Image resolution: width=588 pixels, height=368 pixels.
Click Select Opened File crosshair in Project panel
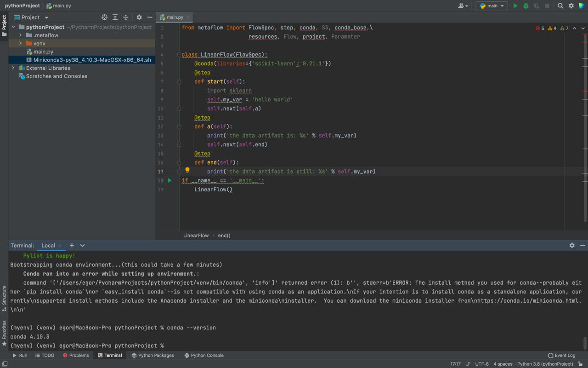point(104,17)
